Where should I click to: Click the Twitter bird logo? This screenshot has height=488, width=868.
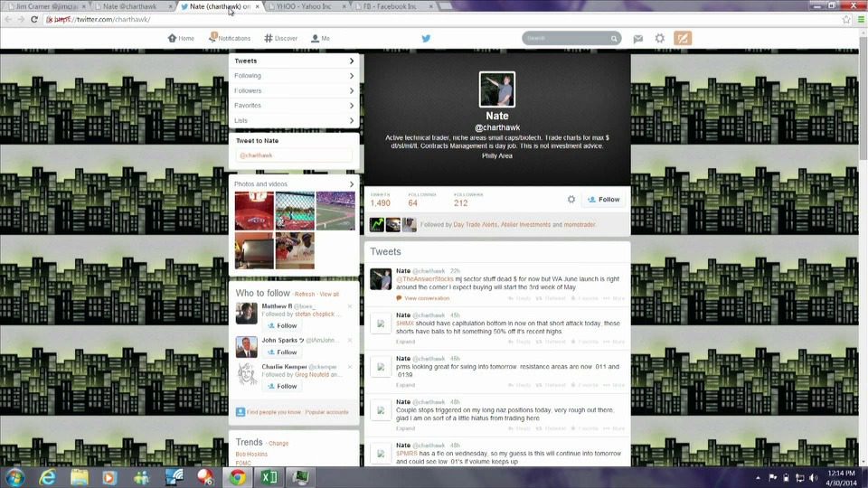point(426,38)
